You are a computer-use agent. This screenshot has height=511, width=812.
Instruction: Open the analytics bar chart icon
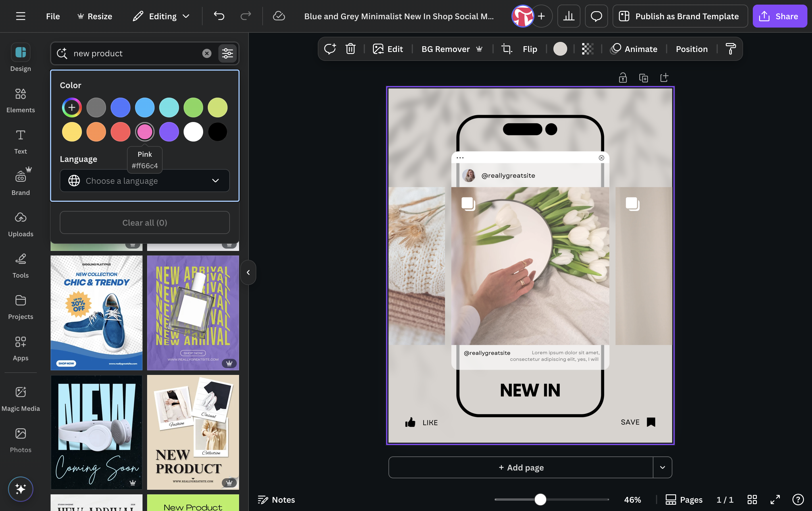(x=569, y=16)
